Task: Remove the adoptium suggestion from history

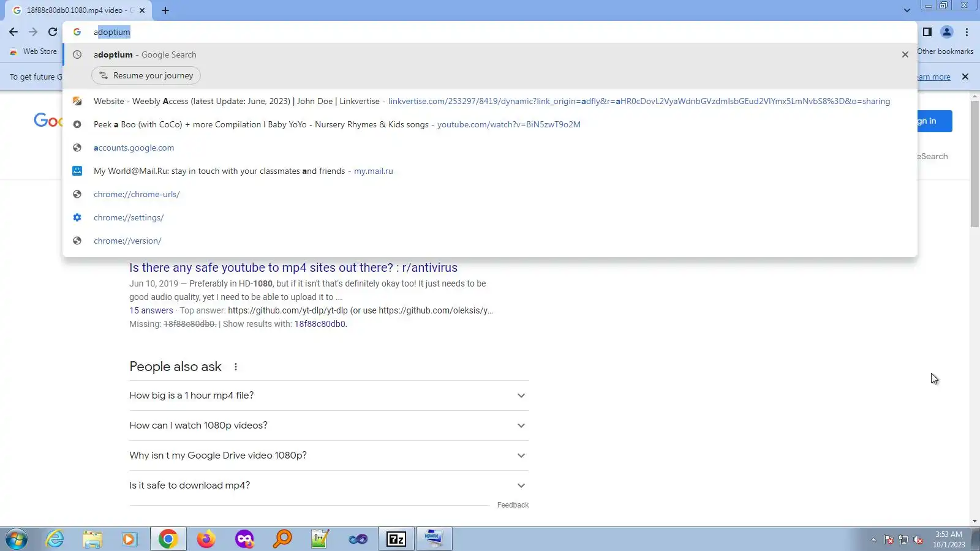Action: (905, 54)
